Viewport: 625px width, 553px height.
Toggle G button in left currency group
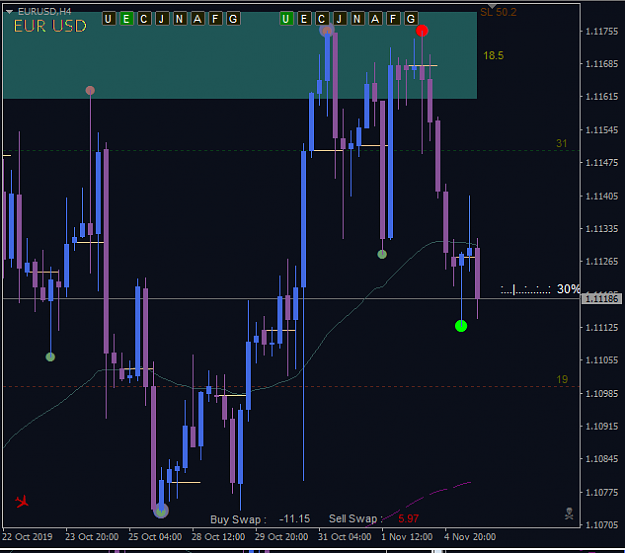pyautogui.click(x=234, y=19)
